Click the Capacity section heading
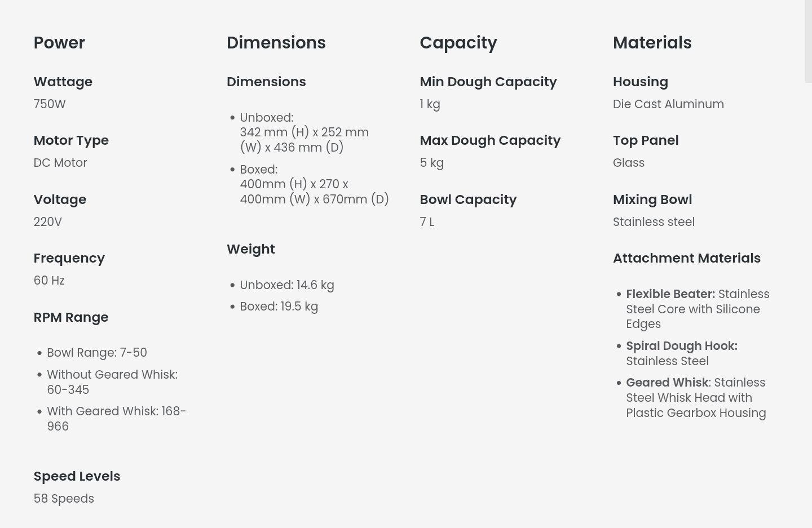812x528 pixels. [x=458, y=43]
